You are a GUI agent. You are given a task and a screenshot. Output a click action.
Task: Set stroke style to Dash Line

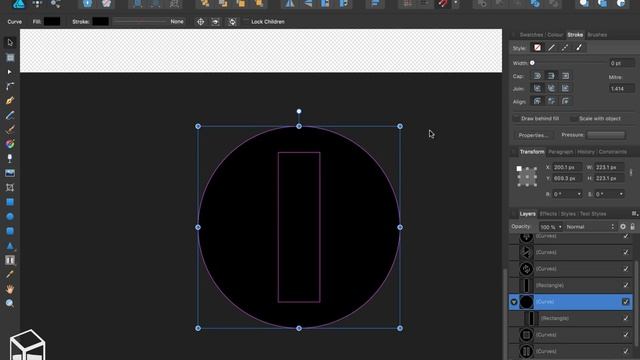click(565, 48)
